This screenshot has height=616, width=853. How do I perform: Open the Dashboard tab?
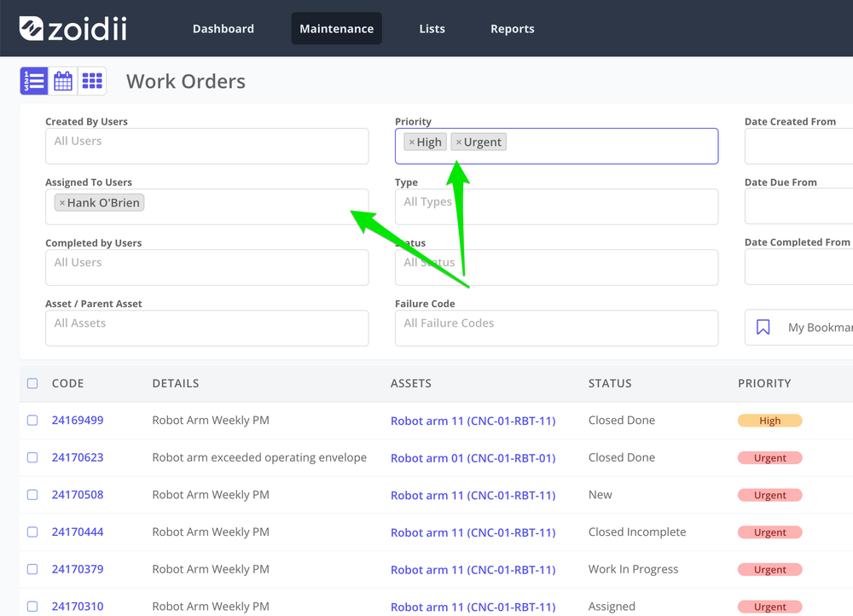[223, 28]
